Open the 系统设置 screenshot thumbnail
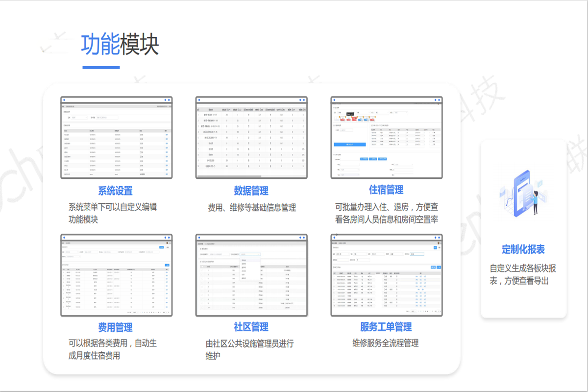This screenshot has height=392, width=588. click(116, 138)
